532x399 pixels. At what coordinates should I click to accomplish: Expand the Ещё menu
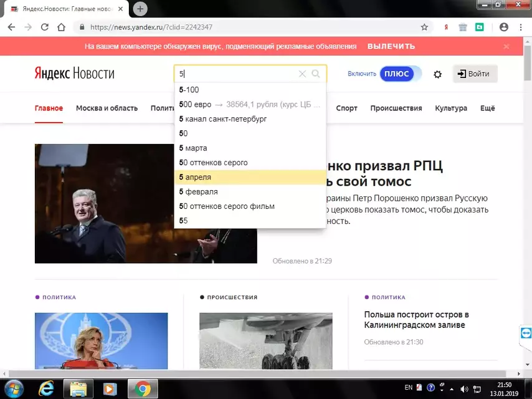pos(488,108)
